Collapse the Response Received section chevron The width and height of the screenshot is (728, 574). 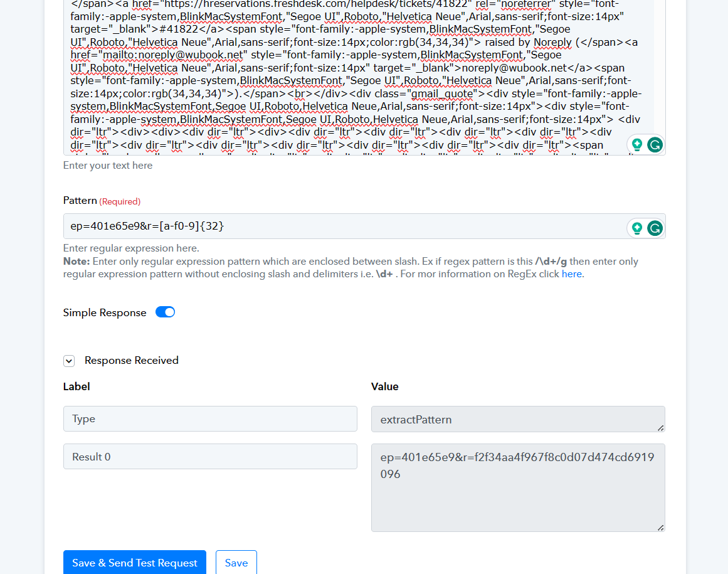[70, 361]
